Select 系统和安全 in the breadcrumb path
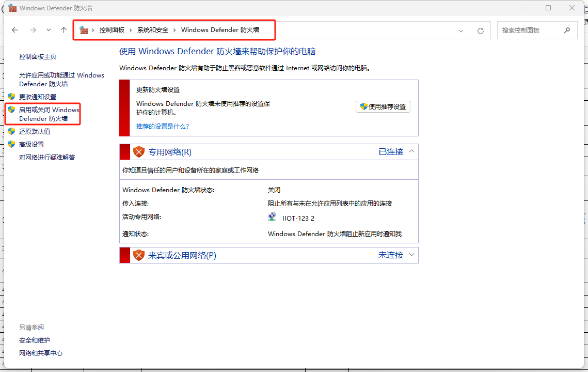 153,30
